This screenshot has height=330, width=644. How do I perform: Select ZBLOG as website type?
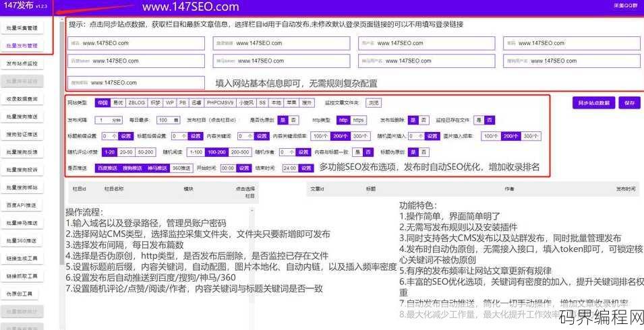[x=136, y=103]
